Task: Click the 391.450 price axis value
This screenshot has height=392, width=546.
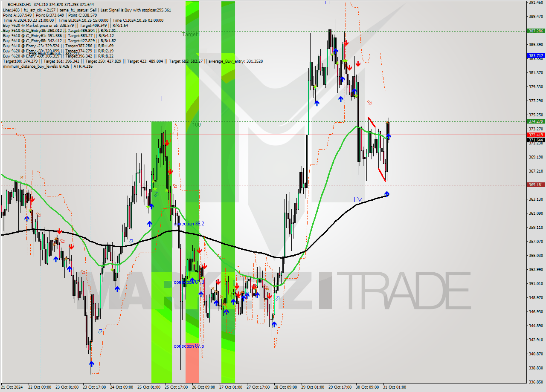Action: click(535, 3)
